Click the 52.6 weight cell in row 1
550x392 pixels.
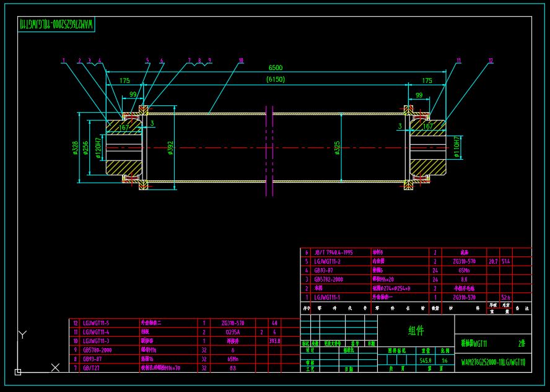506,297
